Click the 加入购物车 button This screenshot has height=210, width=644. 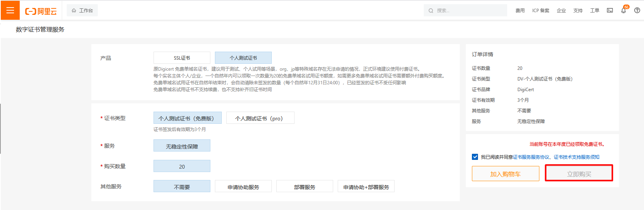[x=506, y=174]
